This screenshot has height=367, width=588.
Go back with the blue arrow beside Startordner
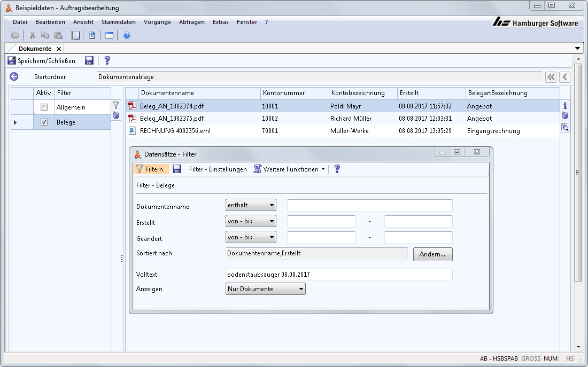pos(14,76)
